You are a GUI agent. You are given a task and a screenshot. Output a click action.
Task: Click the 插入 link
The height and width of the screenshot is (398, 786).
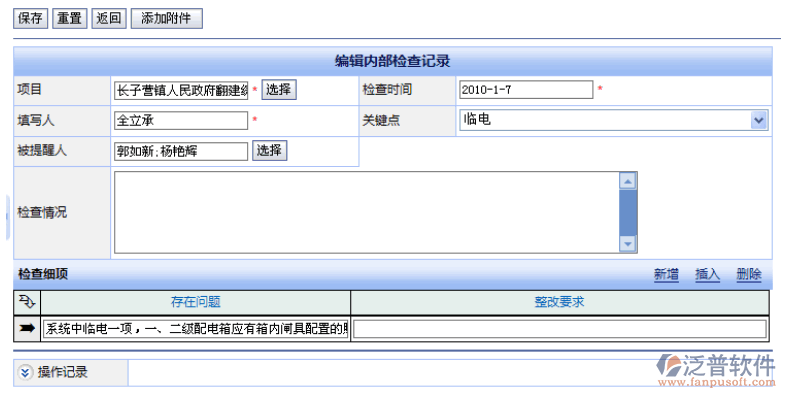[x=707, y=274]
